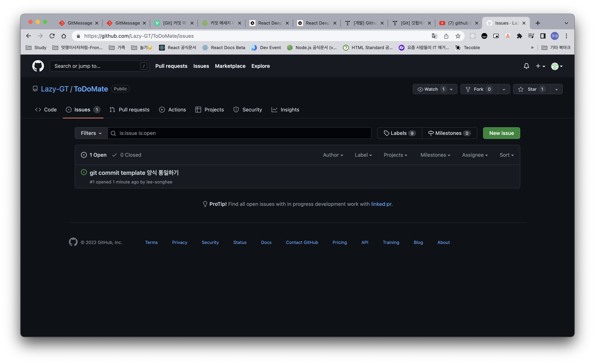Show only open issues via 1 Open
The width and height of the screenshot is (595, 364).
pos(94,155)
